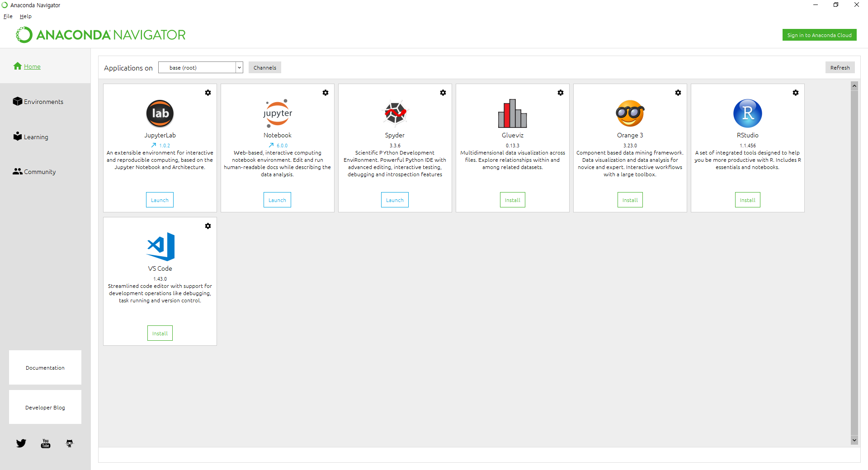Switch to the Environments tab
Screen dimensions: 868x470
(x=43, y=102)
